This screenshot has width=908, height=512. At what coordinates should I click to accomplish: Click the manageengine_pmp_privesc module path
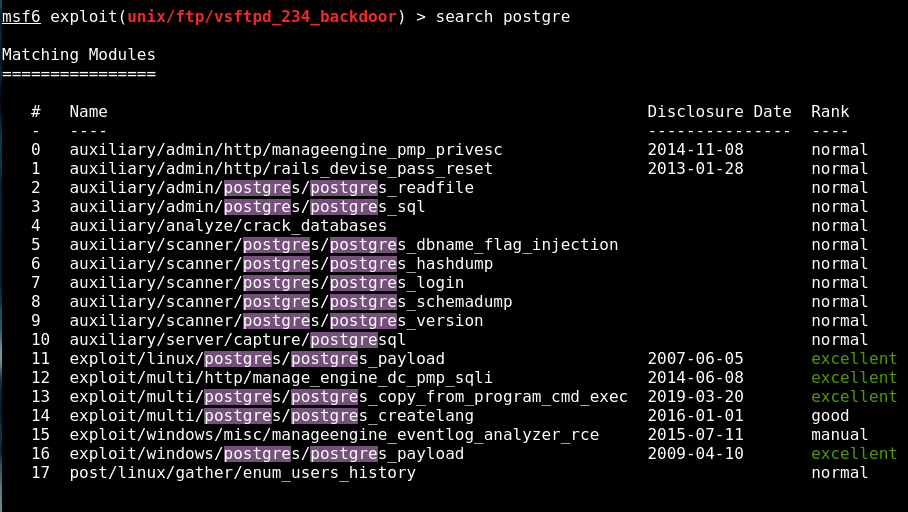point(285,150)
